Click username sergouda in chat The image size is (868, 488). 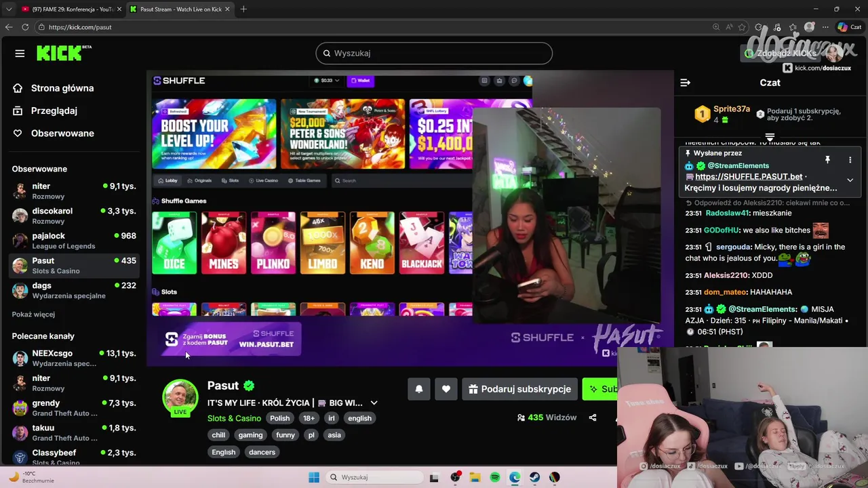[734, 247]
